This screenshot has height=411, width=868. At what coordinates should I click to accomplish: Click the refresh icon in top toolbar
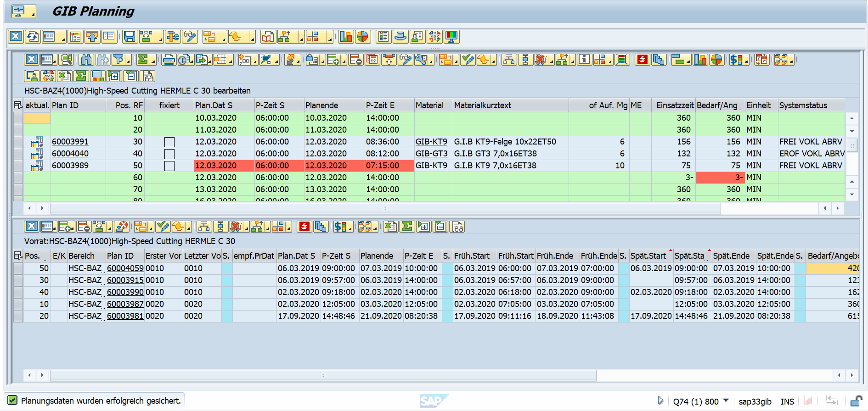point(32,37)
